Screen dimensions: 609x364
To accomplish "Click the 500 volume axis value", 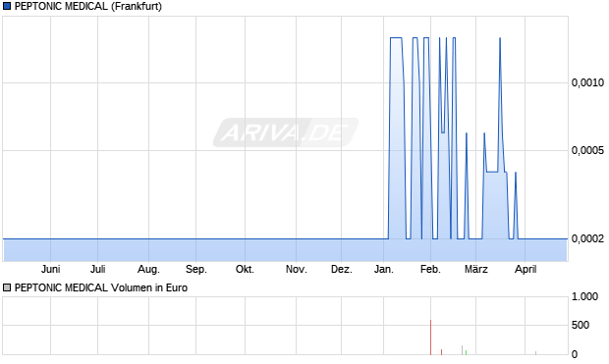I will tap(581, 325).
